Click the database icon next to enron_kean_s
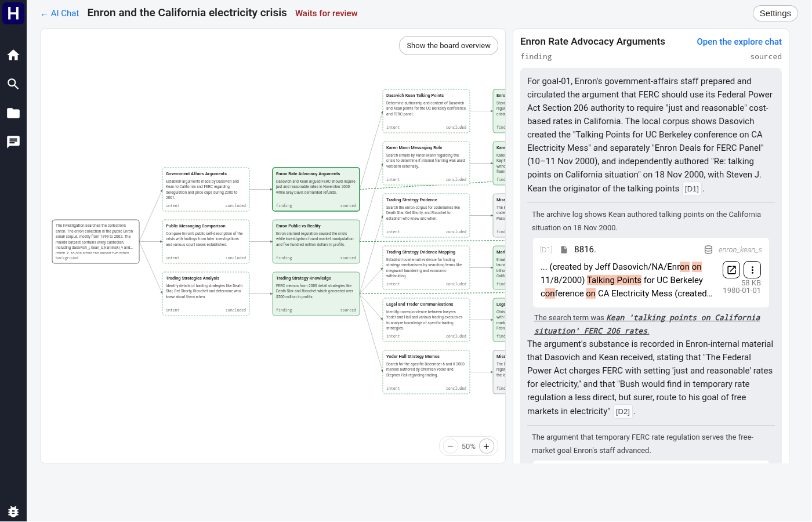Screen dimensions: 812x522 tap(708, 249)
